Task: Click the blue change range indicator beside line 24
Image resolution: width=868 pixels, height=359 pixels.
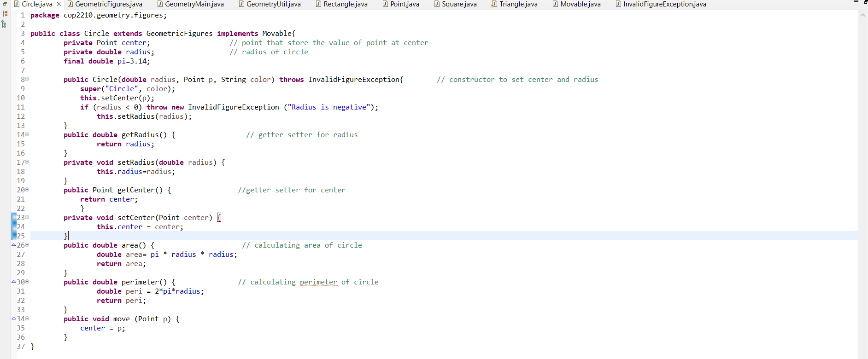Action: pyautogui.click(x=13, y=226)
